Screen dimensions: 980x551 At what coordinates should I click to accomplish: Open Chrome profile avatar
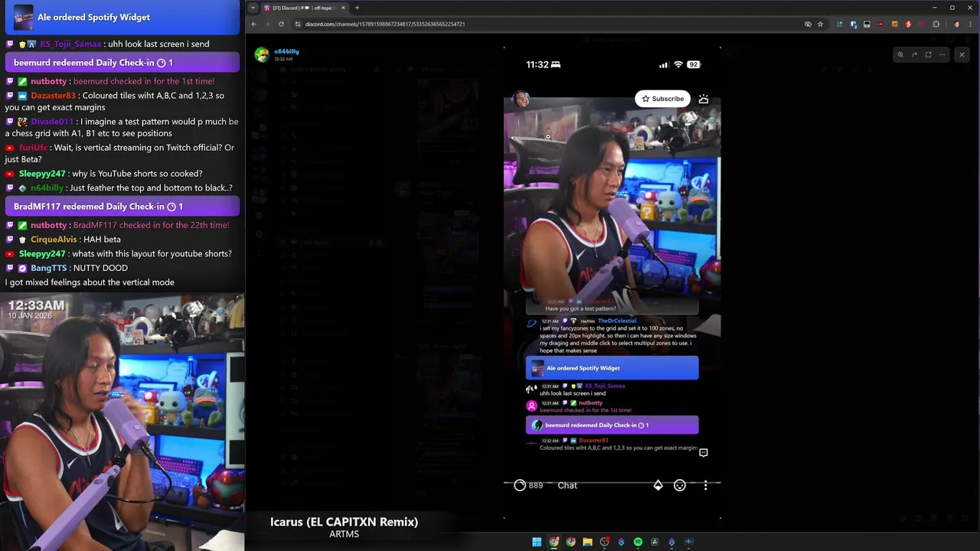[956, 24]
